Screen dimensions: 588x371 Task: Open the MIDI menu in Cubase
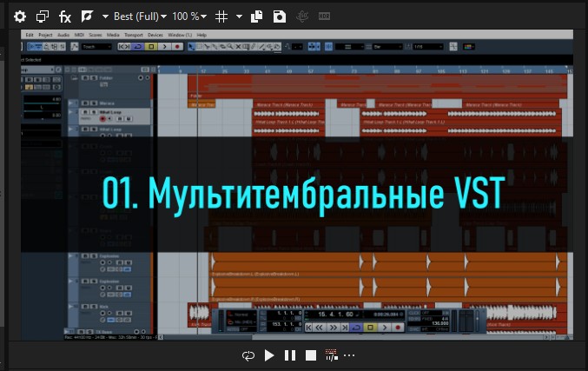[79, 35]
